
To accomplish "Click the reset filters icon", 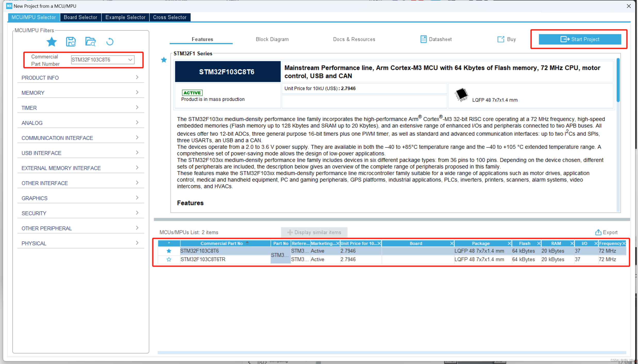I will [110, 41].
